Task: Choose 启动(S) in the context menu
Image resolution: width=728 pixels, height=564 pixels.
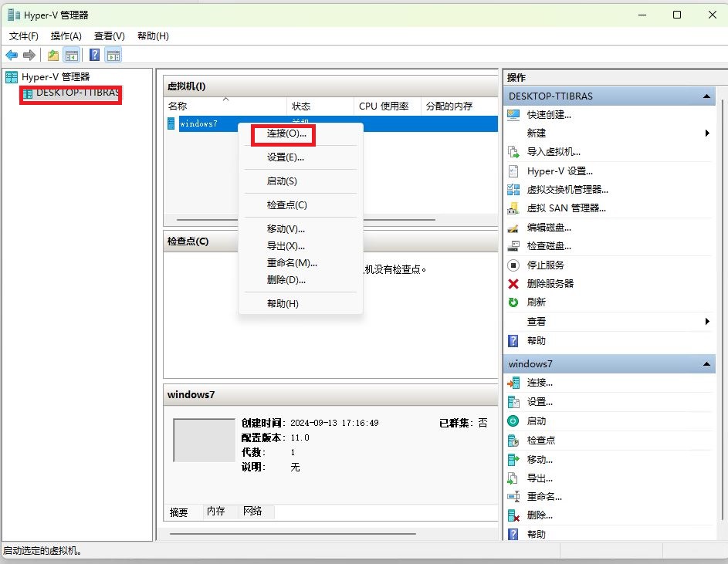Action: 300,181
